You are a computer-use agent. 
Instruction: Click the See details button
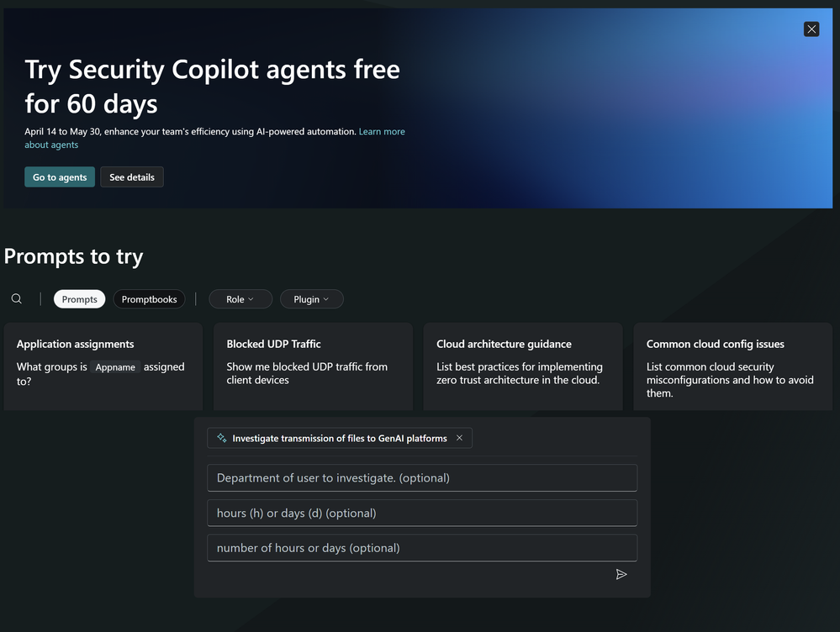[132, 177]
